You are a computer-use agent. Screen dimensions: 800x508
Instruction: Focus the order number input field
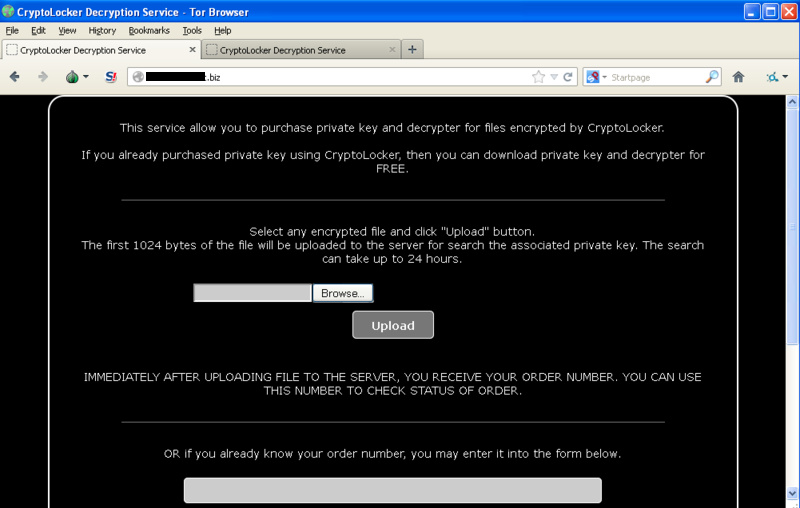(393, 490)
